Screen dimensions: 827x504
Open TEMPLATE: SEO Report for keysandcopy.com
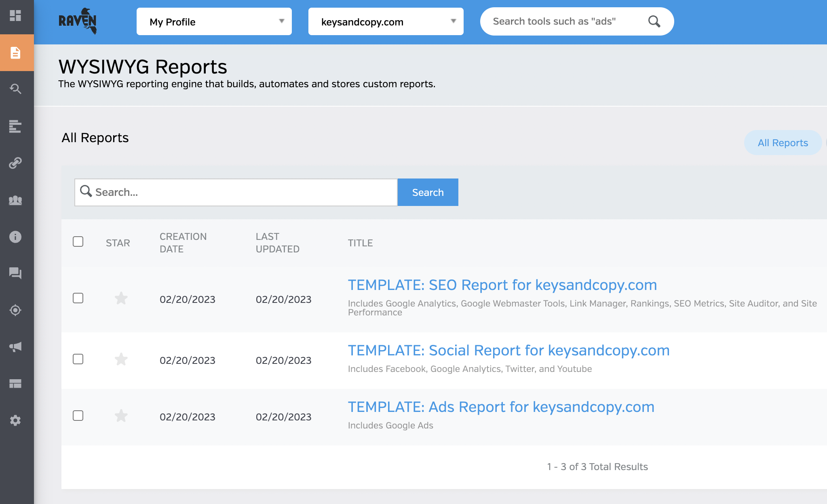tap(502, 285)
